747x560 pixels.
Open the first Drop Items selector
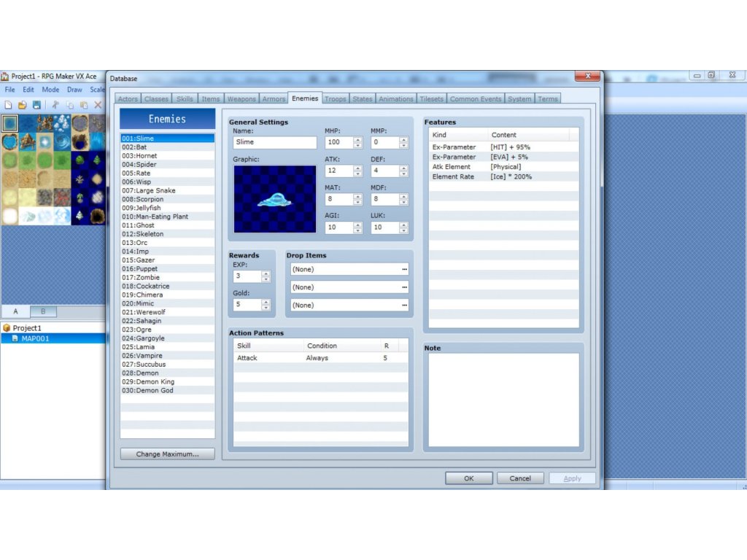349,269
